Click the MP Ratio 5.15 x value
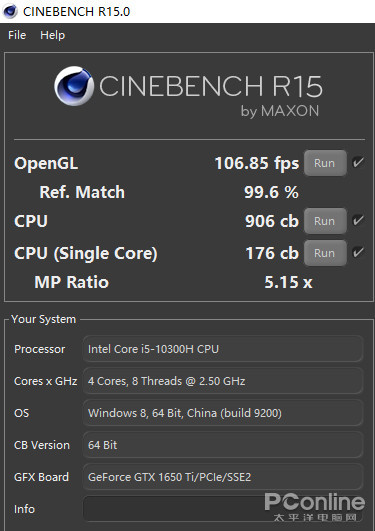Image resolution: width=375 pixels, height=531 pixels. coord(288,282)
